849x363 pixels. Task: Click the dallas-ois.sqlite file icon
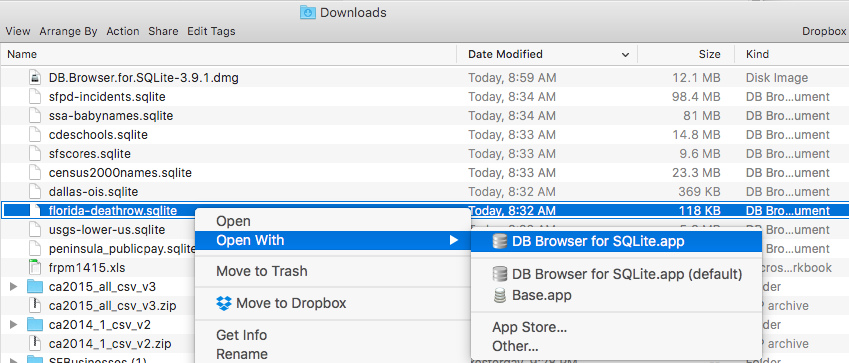click(x=35, y=192)
